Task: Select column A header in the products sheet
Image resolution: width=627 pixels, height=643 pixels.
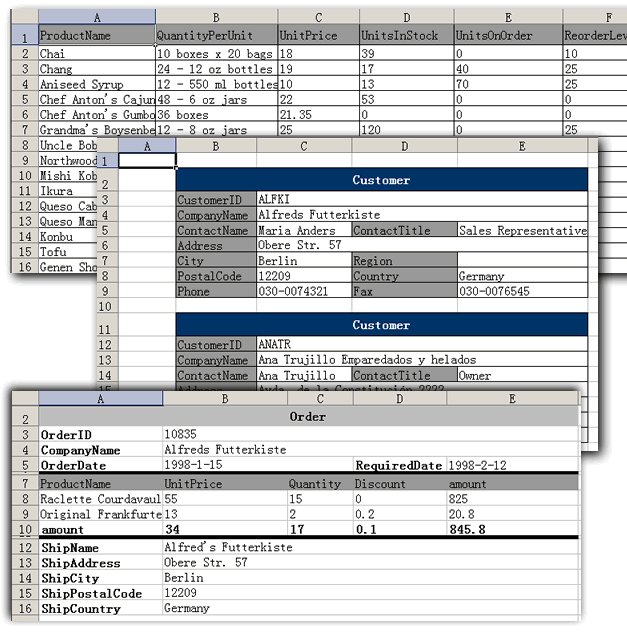Action: click(97, 17)
